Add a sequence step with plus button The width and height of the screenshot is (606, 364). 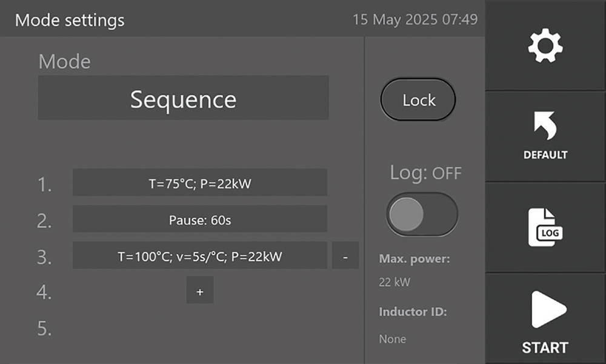[200, 291]
